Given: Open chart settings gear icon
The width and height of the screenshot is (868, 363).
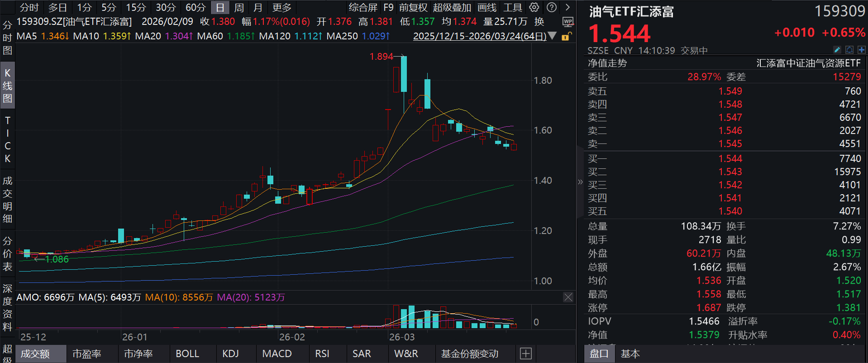Looking at the screenshot, I should point(534,7).
